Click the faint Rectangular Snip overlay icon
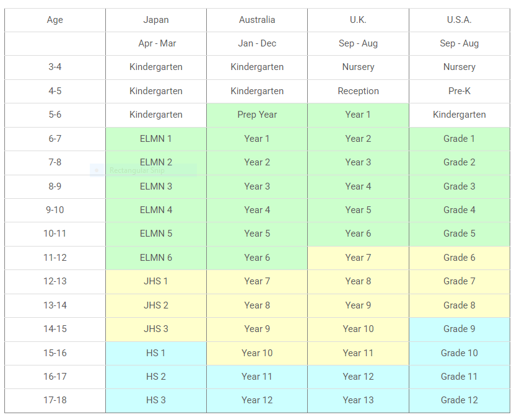 tap(97, 170)
